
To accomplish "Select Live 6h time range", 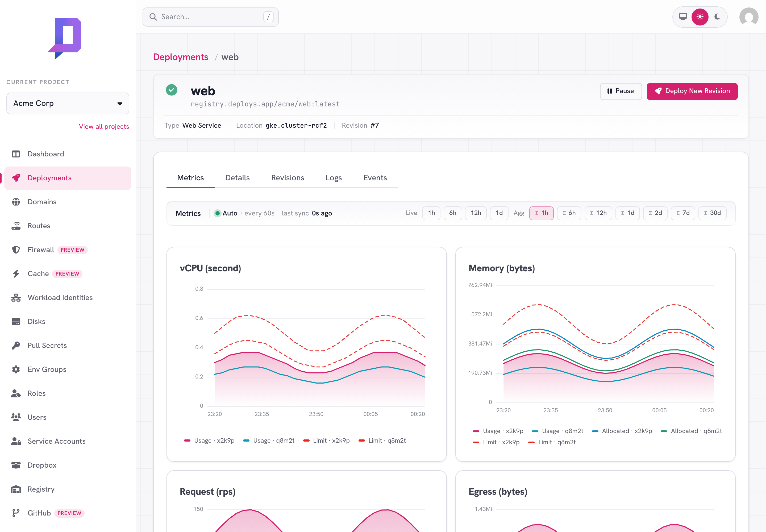I will pyautogui.click(x=453, y=213).
